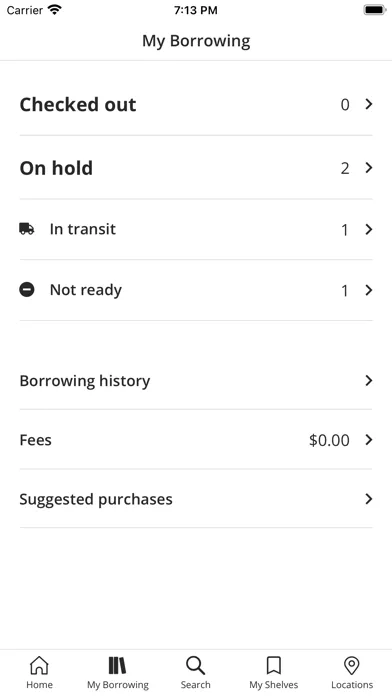Switch to the My Shelves tab label
The image size is (392, 696).
(x=273, y=685)
